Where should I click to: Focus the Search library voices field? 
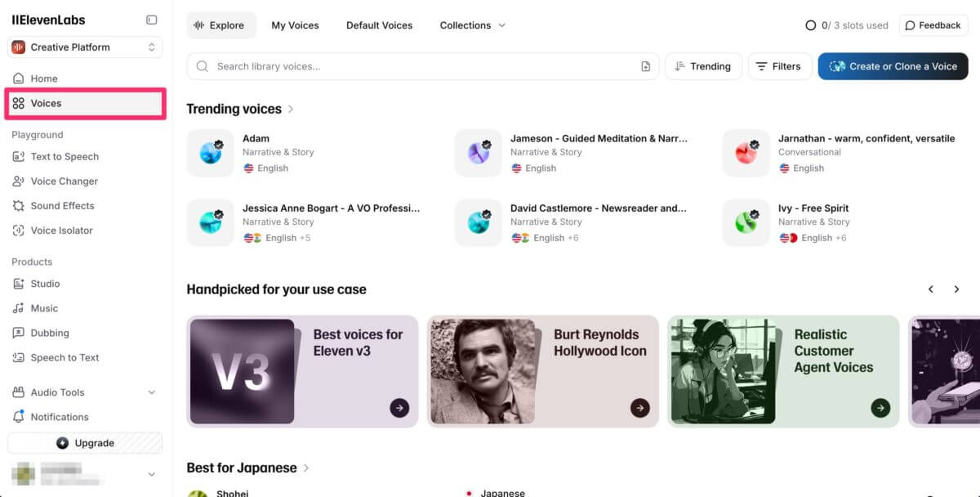click(x=423, y=66)
